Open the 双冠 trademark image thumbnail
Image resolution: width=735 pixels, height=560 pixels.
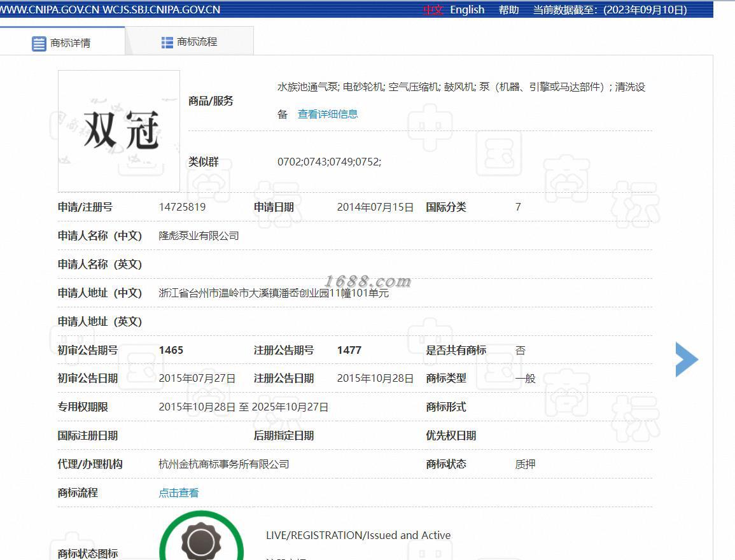(x=119, y=131)
